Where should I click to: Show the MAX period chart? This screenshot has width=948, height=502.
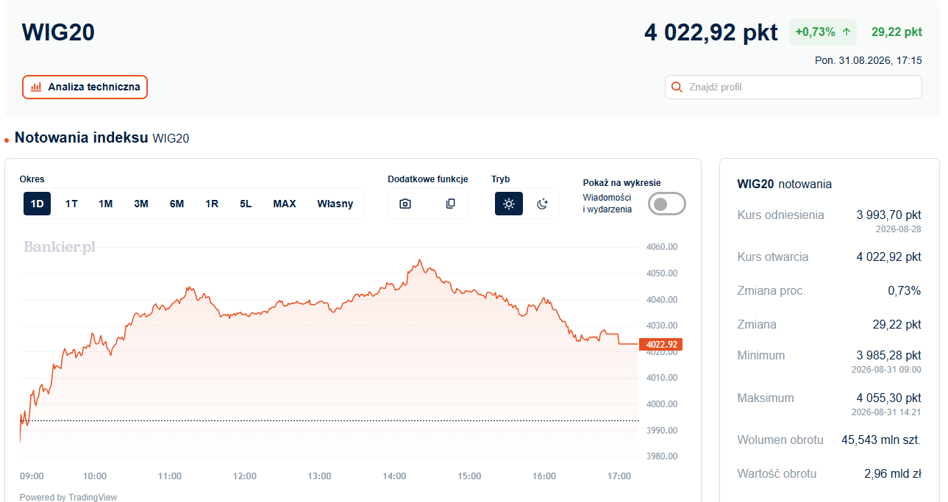click(285, 204)
